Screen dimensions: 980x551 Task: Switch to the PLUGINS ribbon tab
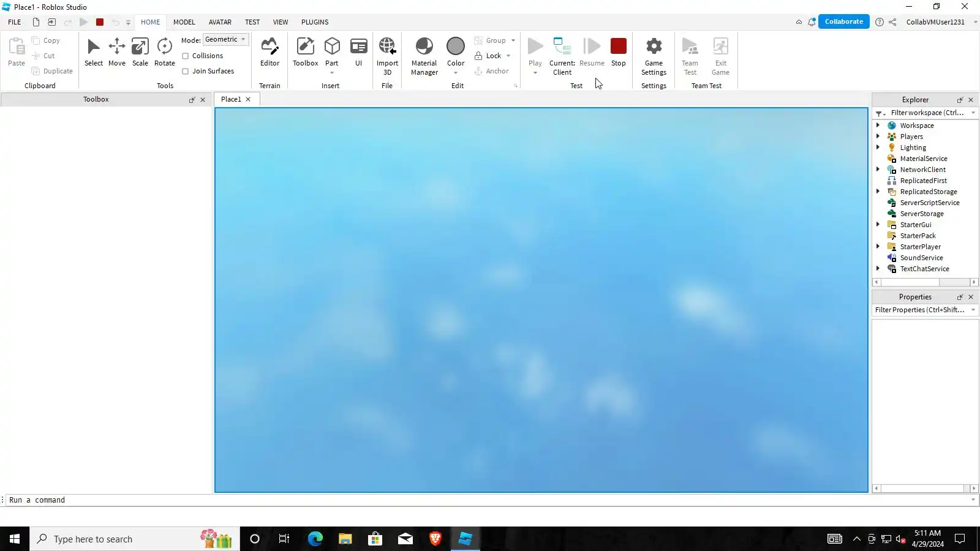pyautogui.click(x=315, y=22)
